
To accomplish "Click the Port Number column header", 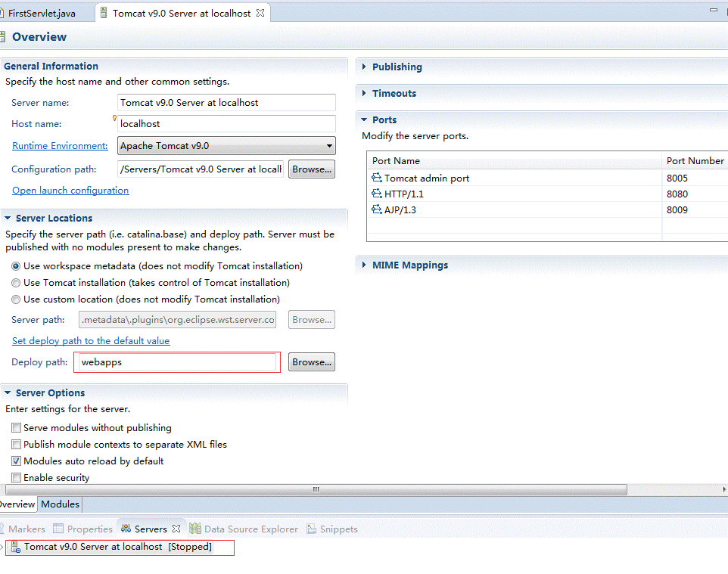I will coord(695,160).
